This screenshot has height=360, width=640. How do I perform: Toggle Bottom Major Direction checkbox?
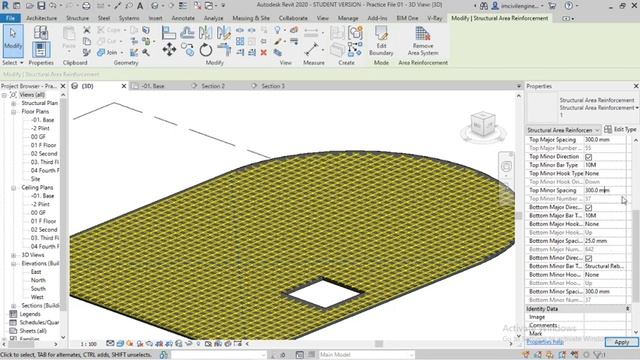coord(588,207)
